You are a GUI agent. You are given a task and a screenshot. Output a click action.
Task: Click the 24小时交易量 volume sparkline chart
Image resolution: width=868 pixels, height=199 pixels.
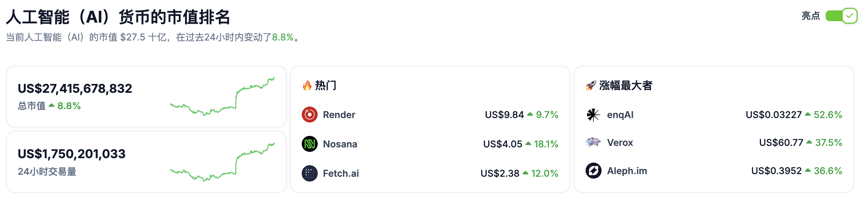pos(222,162)
